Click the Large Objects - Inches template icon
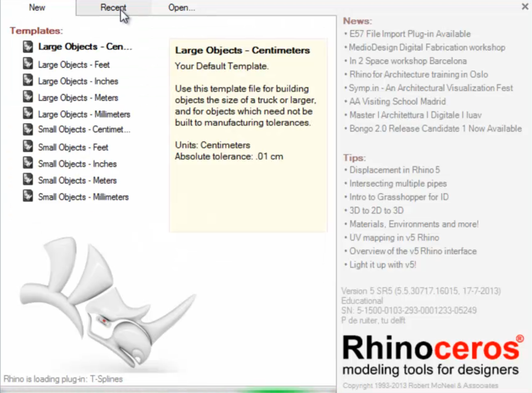532x393 pixels. [x=28, y=81]
